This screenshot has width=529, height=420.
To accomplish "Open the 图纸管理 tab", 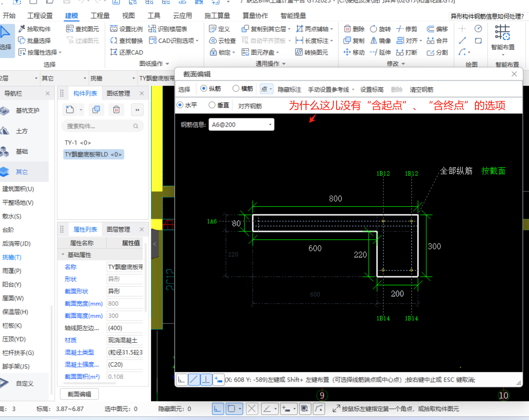I will 118,93.
